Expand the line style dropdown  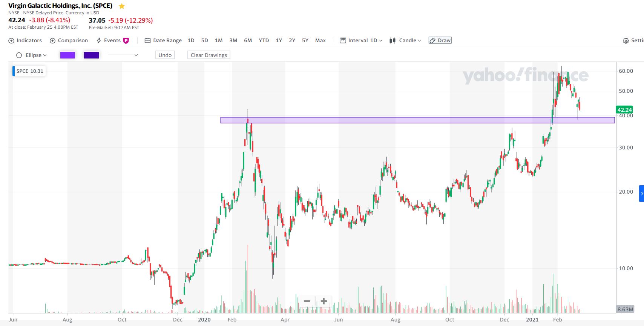[x=123, y=55]
